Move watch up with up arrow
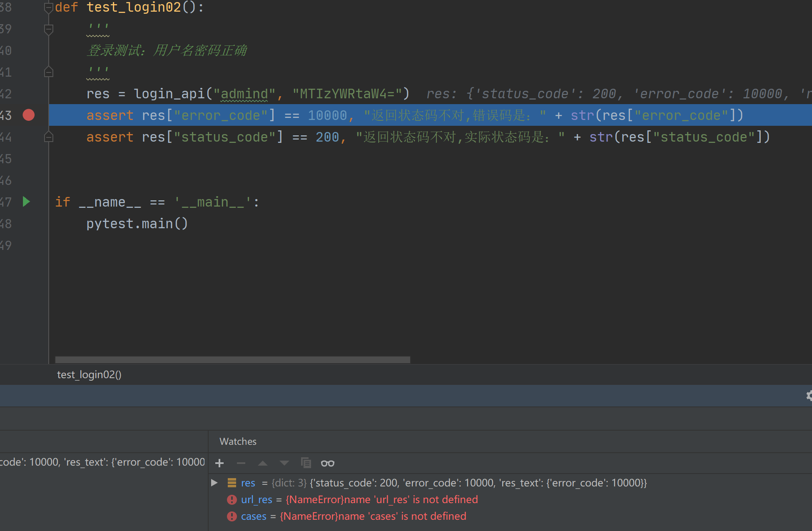 coord(263,463)
